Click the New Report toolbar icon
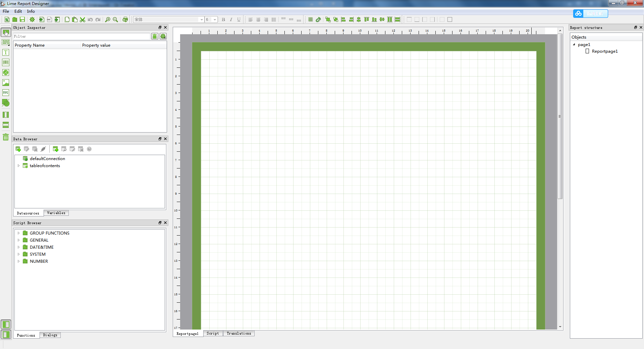The height and width of the screenshot is (349, 644). point(7,19)
